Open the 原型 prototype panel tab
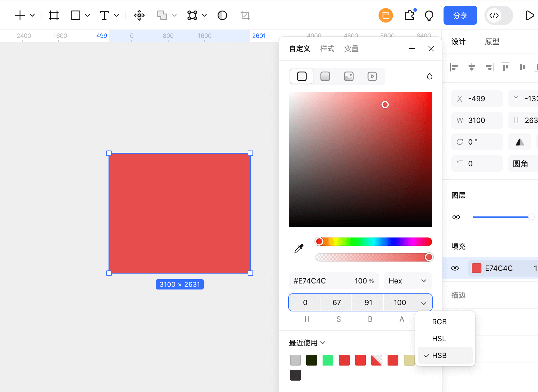Screen dimensions: 538x392 [492, 42]
